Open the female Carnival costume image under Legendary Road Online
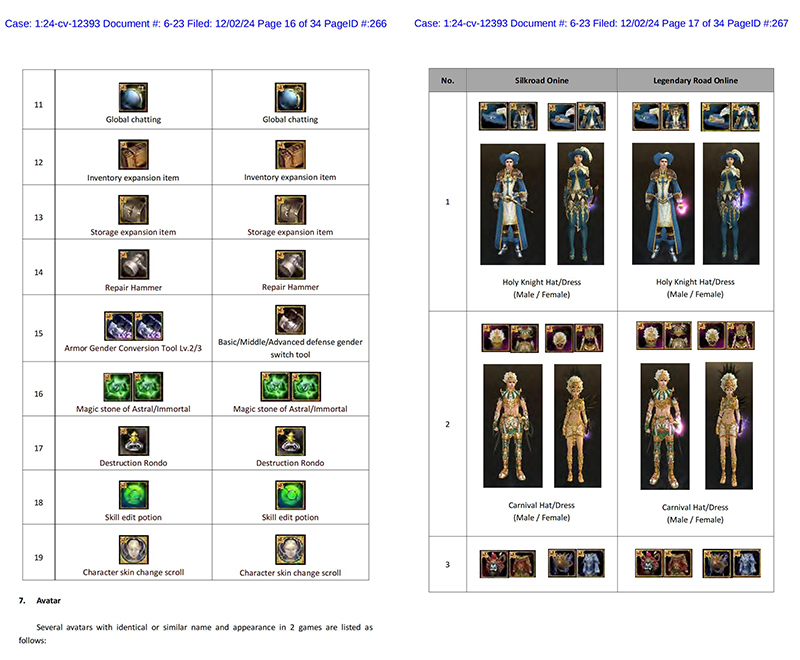The width and height of the screenshot is (800, 660). pos(729,426)
